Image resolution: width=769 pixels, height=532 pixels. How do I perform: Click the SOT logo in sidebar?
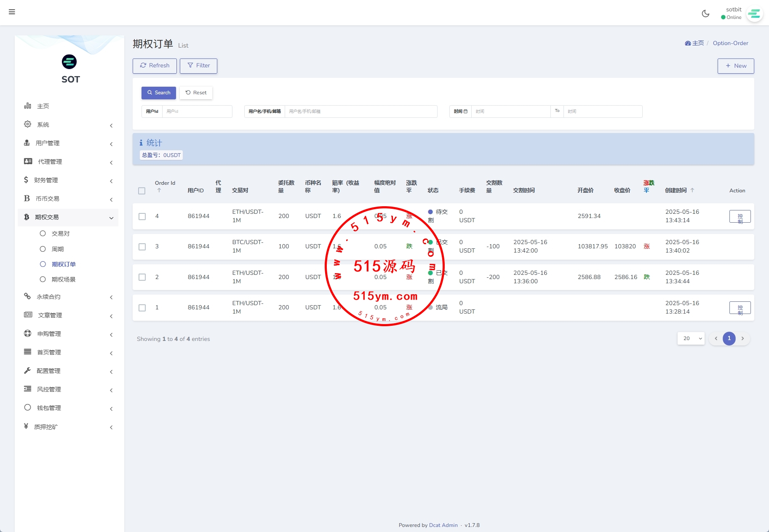(69, 62)
